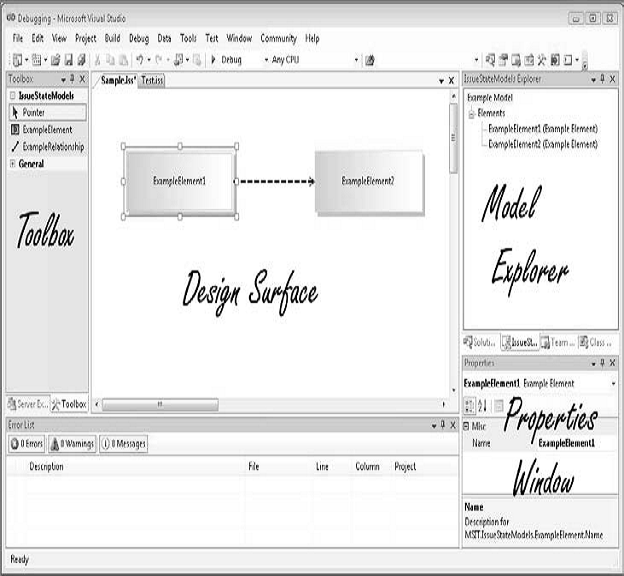This screenshot has height=576, width=624.
Task: Open the Any CPU platform dropdown
Action: (314, 60)
